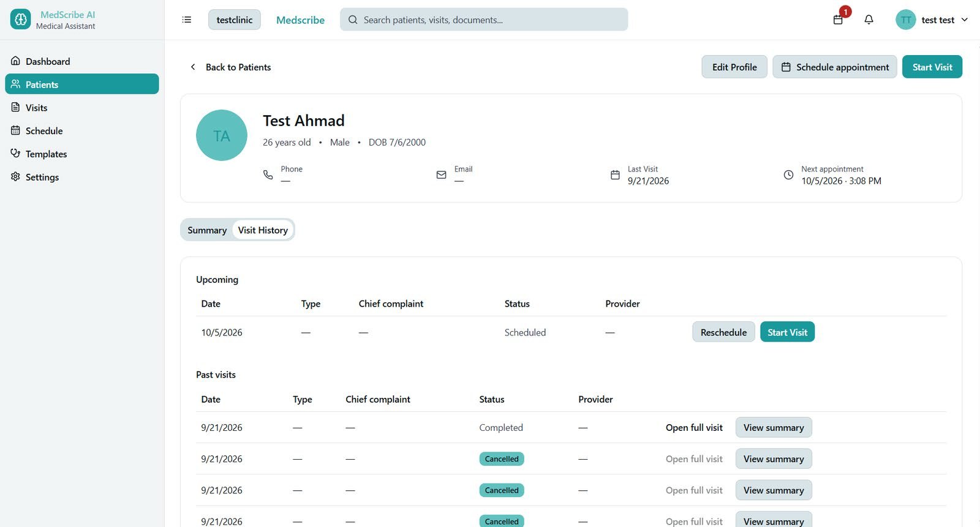Screen dimensions: 980x527
Task: Focus the Search patients, visits, documents field
Action: (484, 20)
